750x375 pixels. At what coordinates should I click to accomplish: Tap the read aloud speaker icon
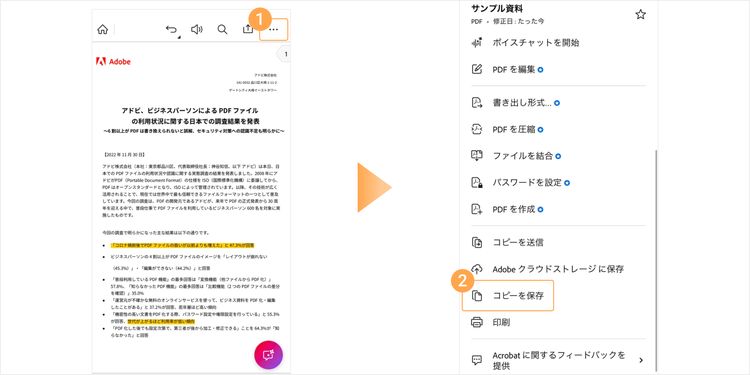coord(197,30)
